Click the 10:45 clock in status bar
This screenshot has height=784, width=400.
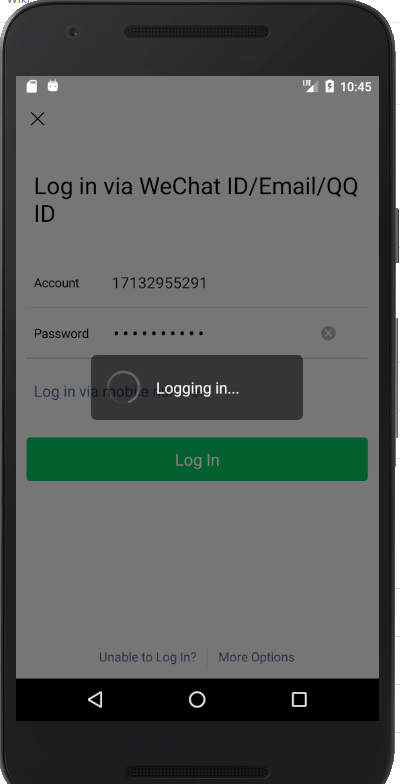(x=356, y=86)
